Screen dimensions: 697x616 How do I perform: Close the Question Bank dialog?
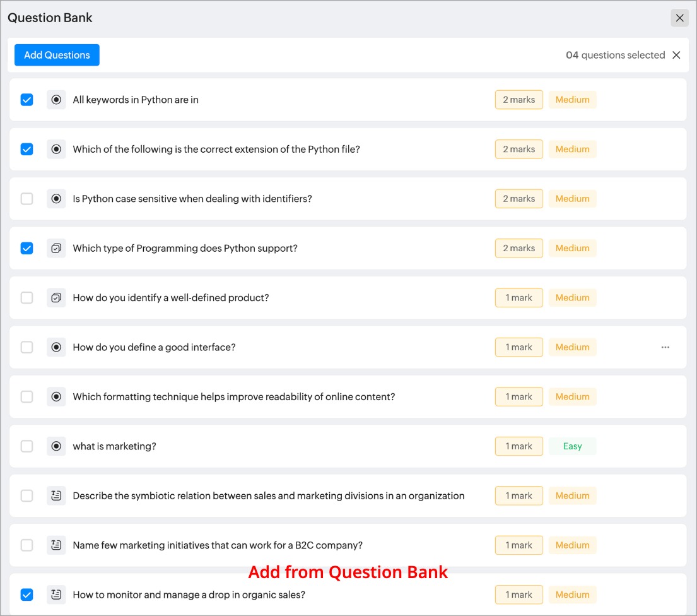coord(679,18)
